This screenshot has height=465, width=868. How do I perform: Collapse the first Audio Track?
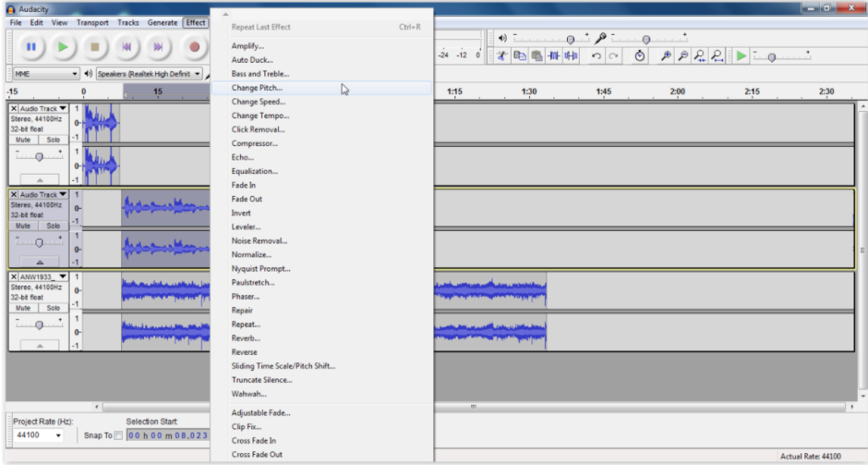[40, 180]
